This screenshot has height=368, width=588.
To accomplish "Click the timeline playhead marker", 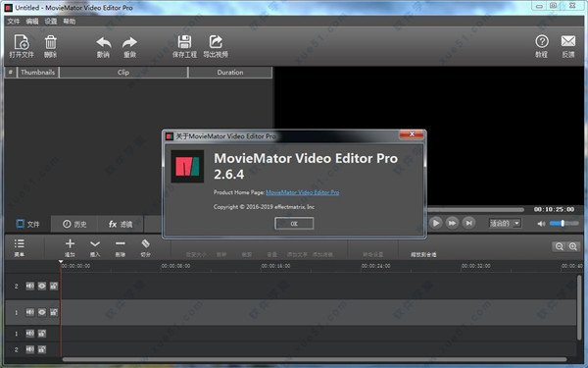I will tap(61, 261).
